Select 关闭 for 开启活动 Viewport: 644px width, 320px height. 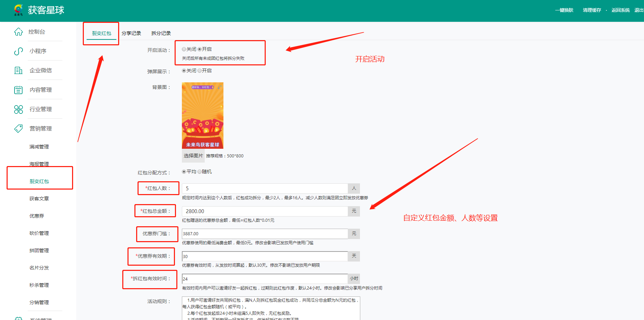184,49
